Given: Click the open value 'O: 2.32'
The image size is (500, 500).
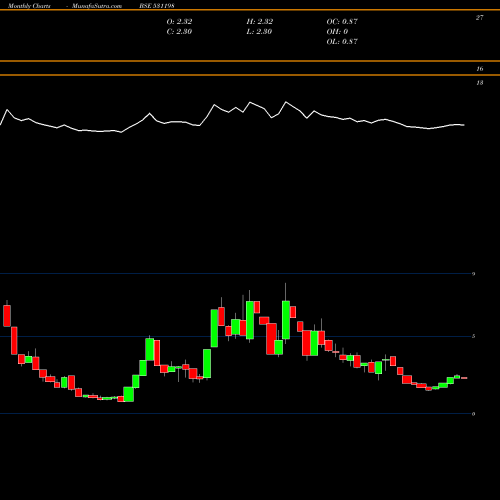Looking at the screenshot, I should pos(179,21).
